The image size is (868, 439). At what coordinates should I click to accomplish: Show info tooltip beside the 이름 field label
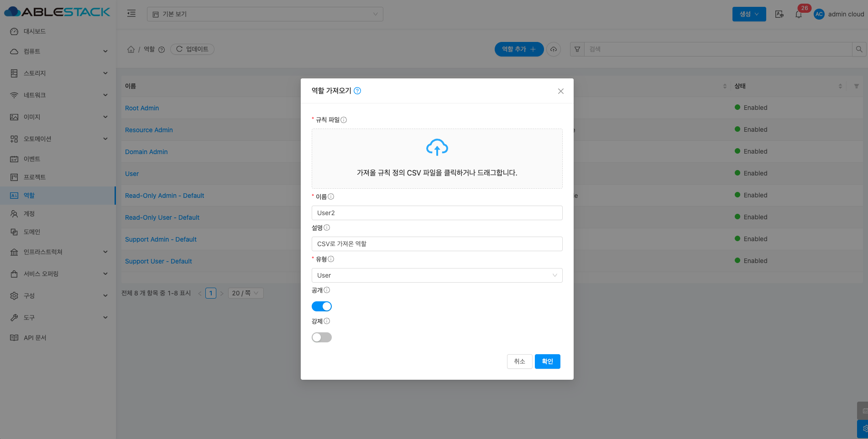pos(331,196)
